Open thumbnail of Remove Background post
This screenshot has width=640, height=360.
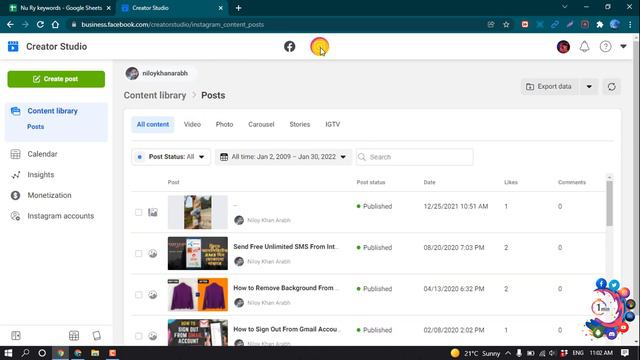click(x=198, y=295)
